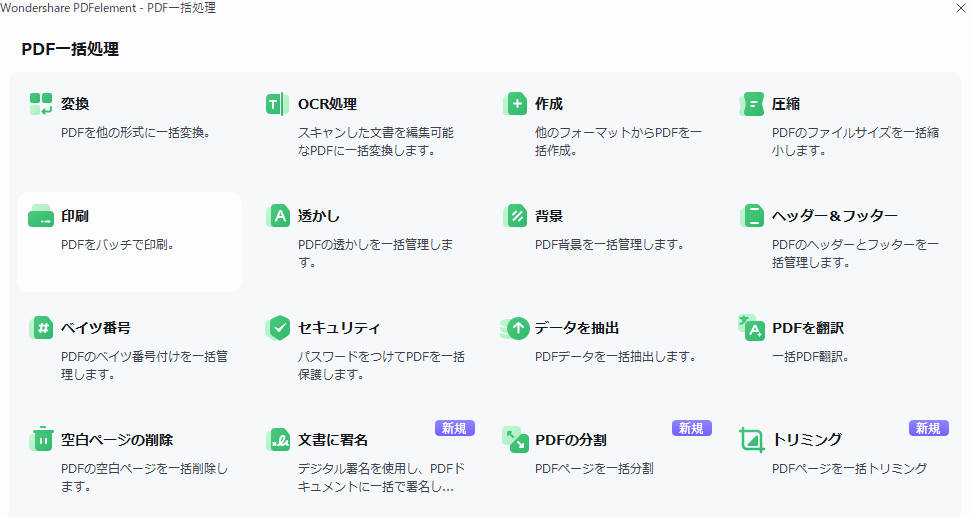Click text '一括PDF翻訳。'

pyautogui.click(x=810, y=357)
